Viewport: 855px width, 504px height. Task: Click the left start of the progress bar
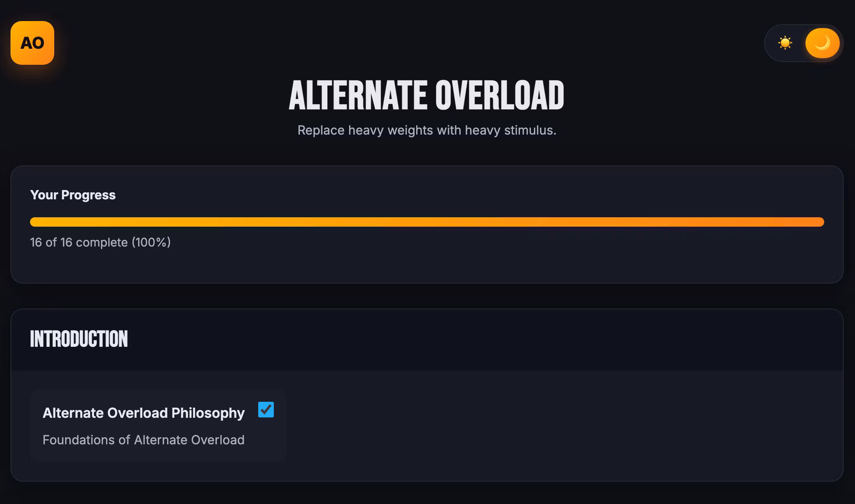35,222
